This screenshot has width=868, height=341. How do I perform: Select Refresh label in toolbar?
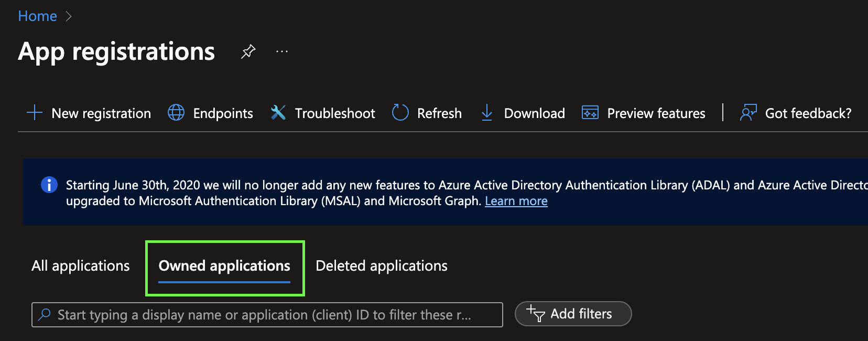click(439, 113)
